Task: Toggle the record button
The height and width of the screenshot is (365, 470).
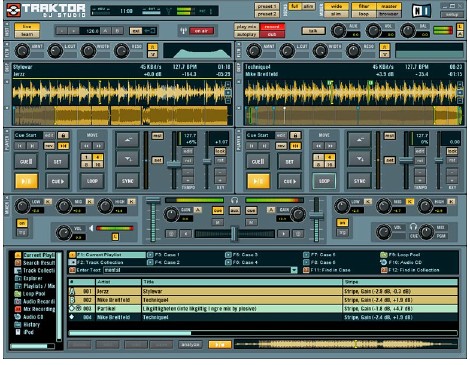Action: (x=272, y=26)
